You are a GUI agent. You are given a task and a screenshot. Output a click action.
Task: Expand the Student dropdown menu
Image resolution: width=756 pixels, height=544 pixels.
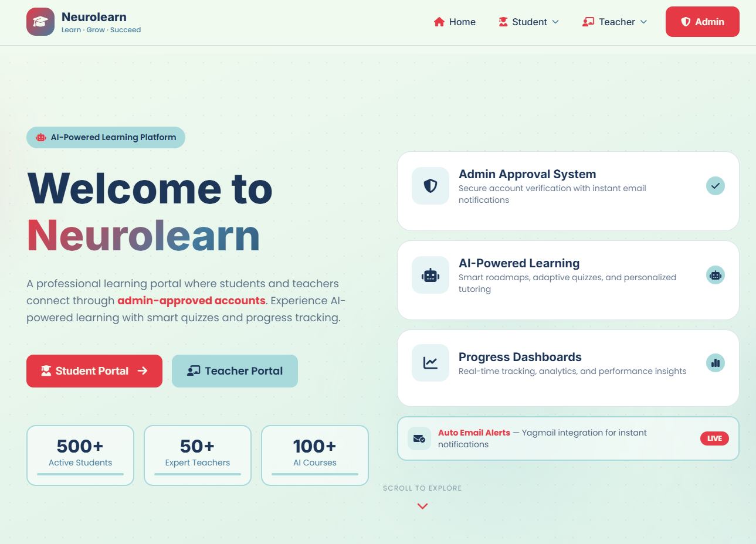(x=528, y=22)
